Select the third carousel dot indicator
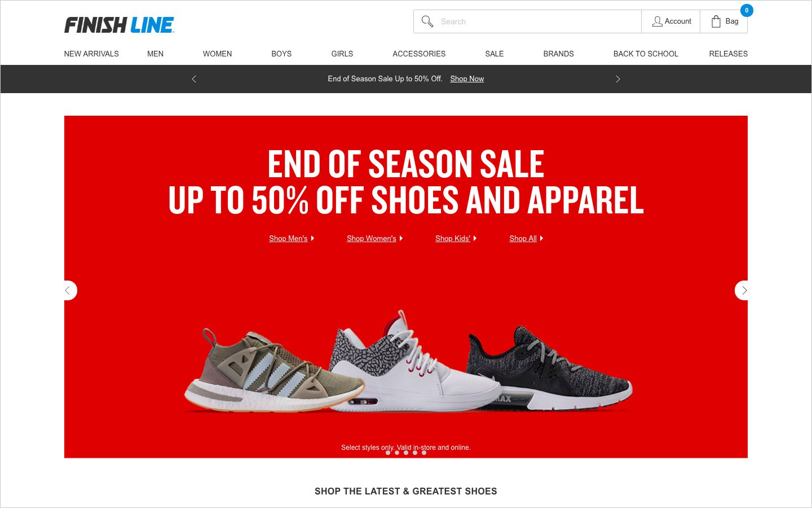Viewport: 812px width, 508px height. (406, 453)
